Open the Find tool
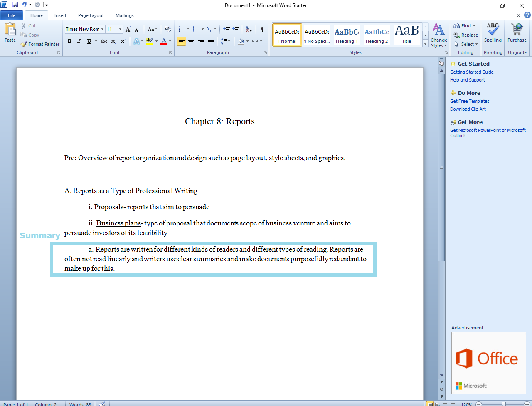The height and width of the screenshot is (406, 532). click(x=463, y=25)
